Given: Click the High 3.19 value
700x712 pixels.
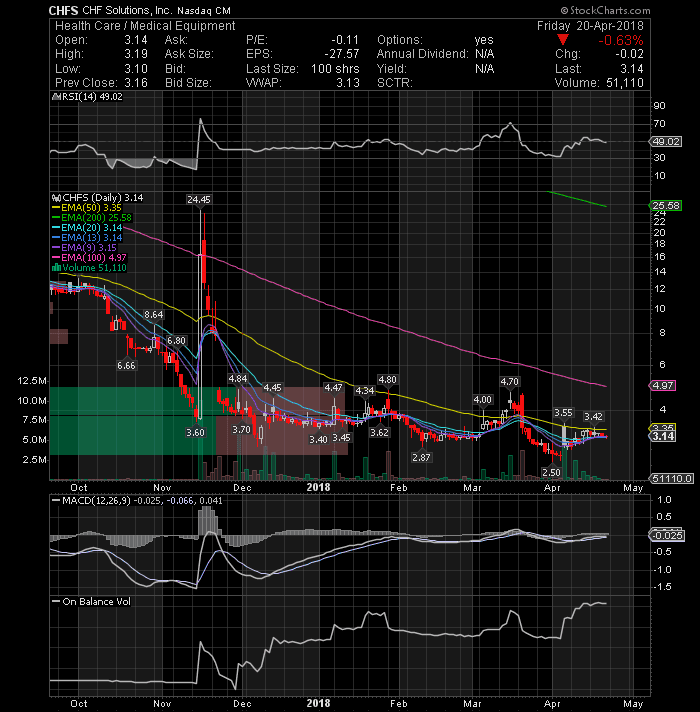Looking at the screenshot, I should pos(136,54).
